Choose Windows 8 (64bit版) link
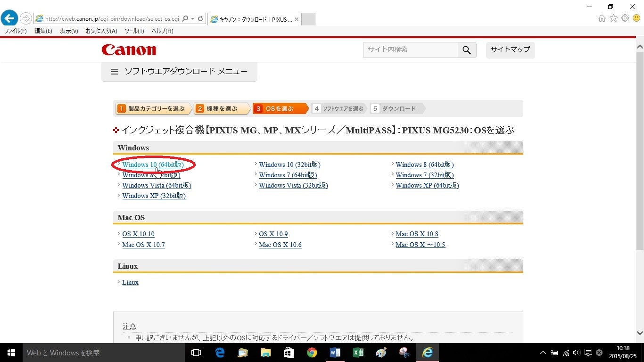 coord(424,165)
